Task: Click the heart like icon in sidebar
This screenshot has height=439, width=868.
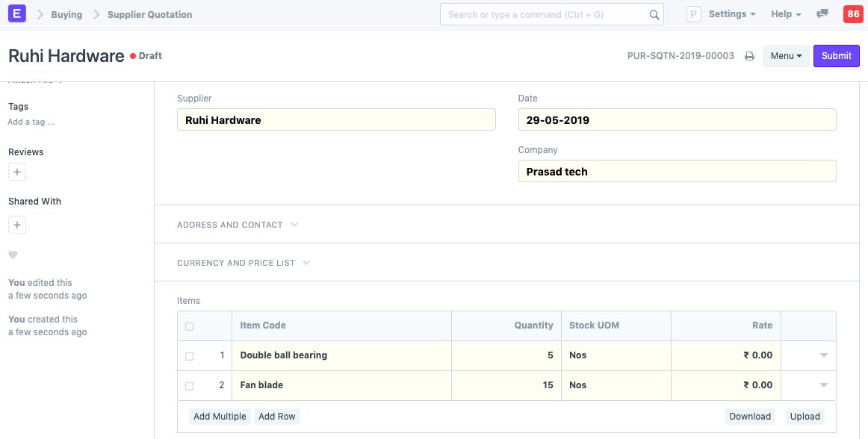Action: point(13,255)
